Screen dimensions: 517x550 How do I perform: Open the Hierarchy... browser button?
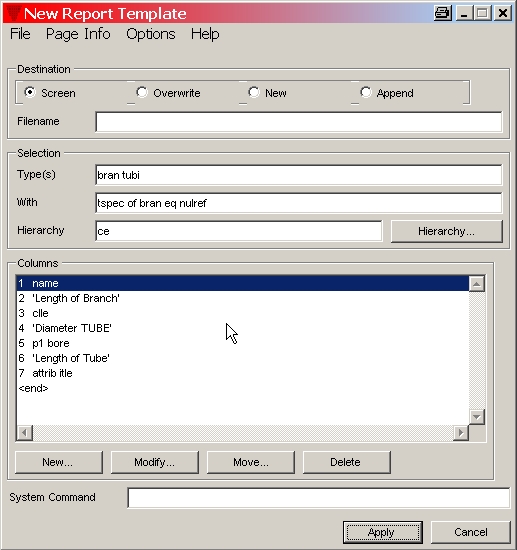(446, 231)
